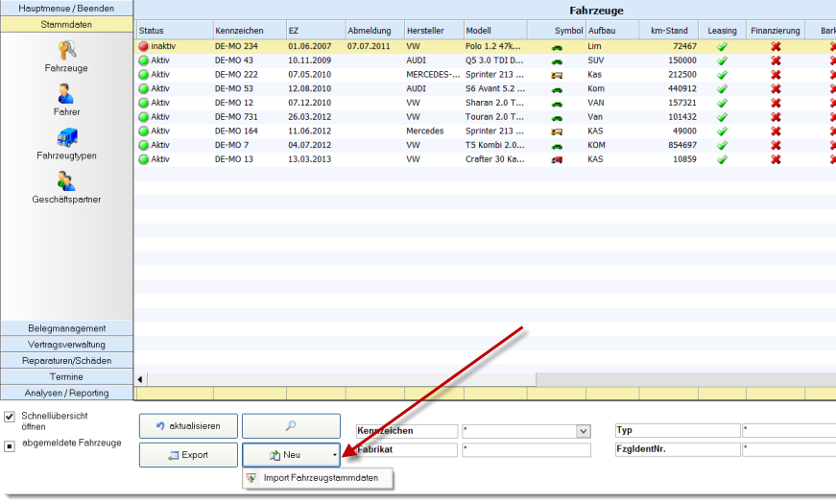Expand Termine section
The width and height of the screenshot is (836, 504).
coord(66,376)
